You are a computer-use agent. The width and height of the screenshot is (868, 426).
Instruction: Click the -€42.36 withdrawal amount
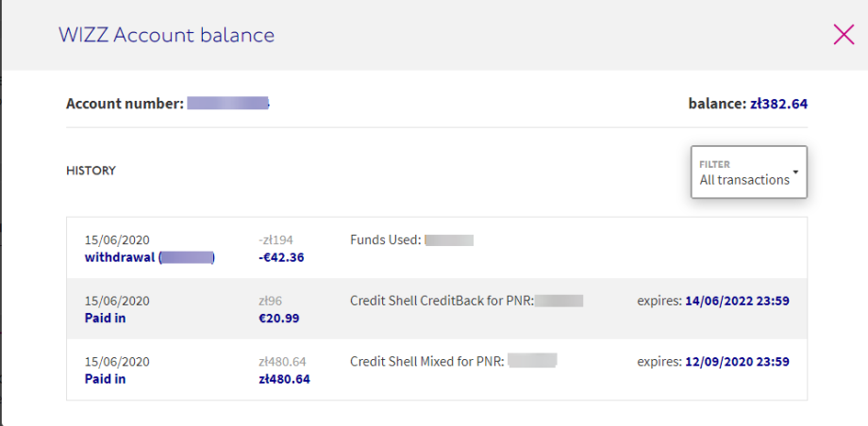pos(281,256)
